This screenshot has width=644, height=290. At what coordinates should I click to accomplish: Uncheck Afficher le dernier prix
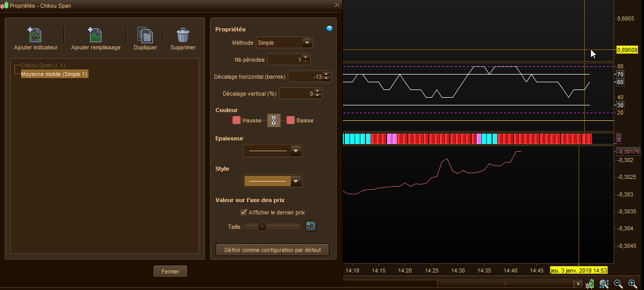coord(244,212)
